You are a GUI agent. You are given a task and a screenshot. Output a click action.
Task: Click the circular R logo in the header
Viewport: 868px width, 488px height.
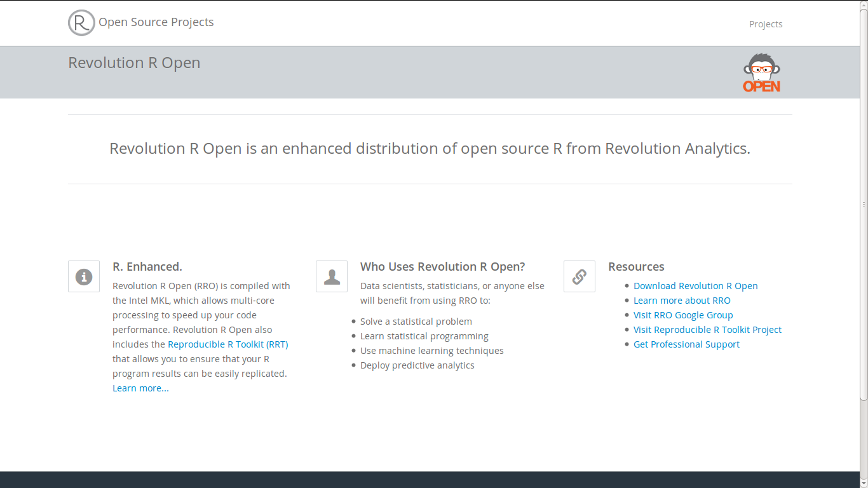click(81, 23)
